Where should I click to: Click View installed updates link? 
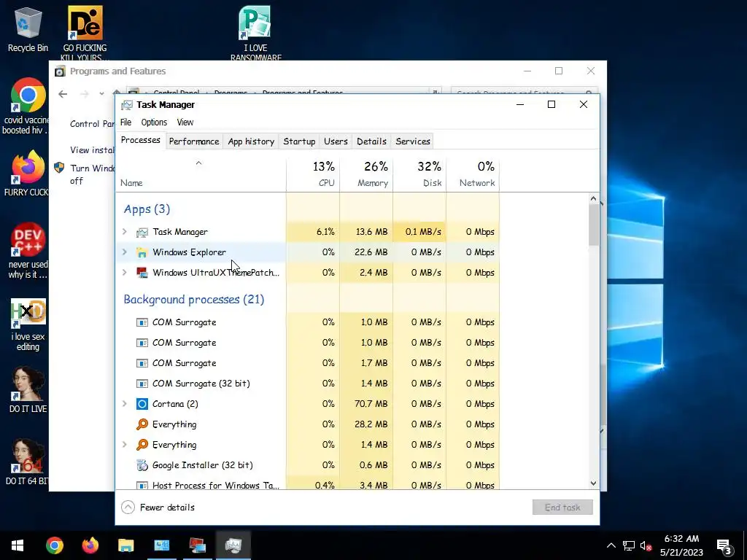point(93,150)
